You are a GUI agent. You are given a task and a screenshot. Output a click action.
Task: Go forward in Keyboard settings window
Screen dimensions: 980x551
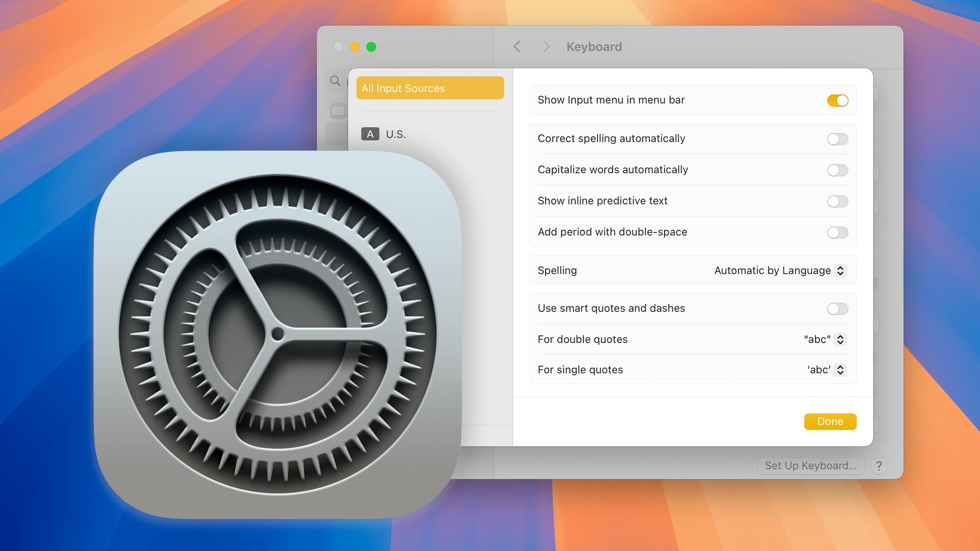(x=546, y=46)
